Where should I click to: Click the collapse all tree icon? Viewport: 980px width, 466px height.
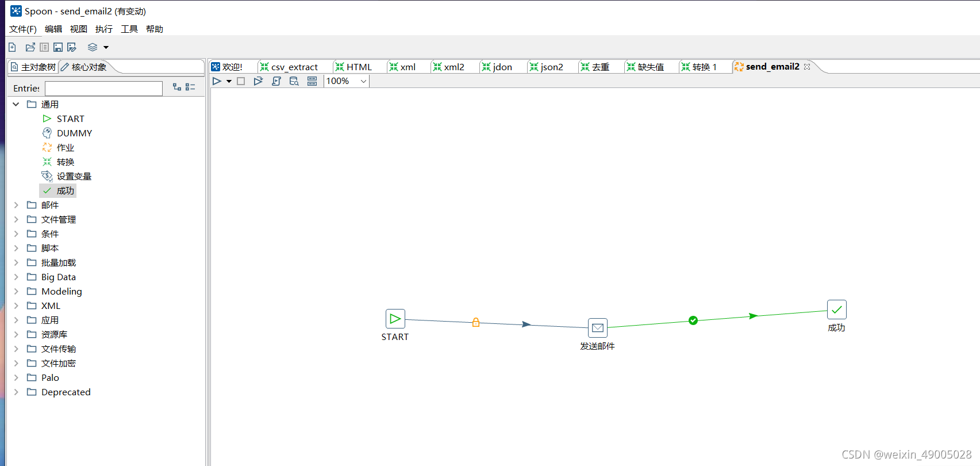coord(191,87)
